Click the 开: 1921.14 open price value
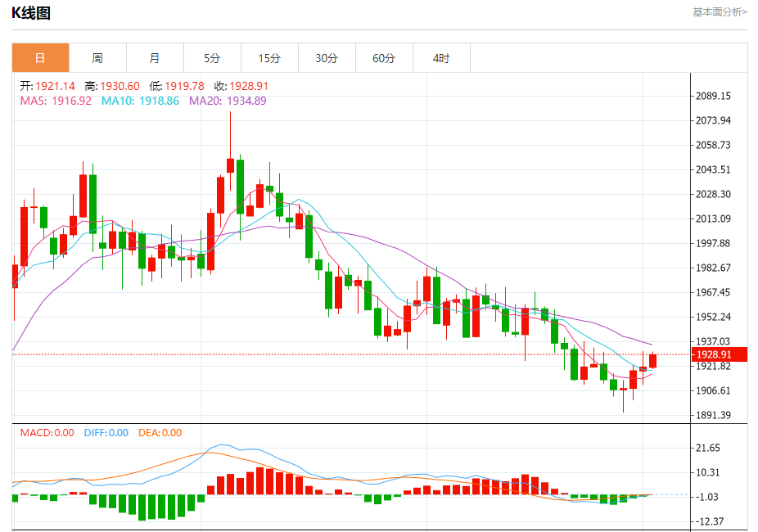This screenshot has height=532, width=758. tap(47, 87)
